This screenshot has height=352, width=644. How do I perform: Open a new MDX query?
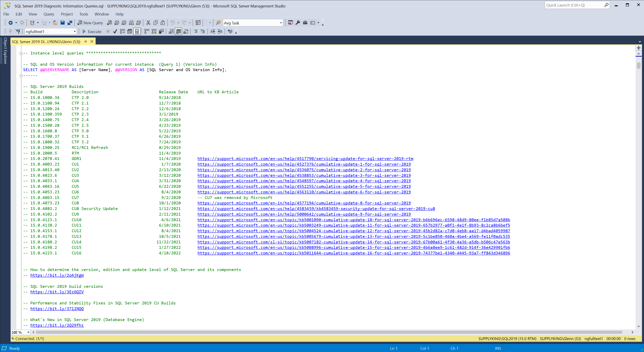point(116,23)
